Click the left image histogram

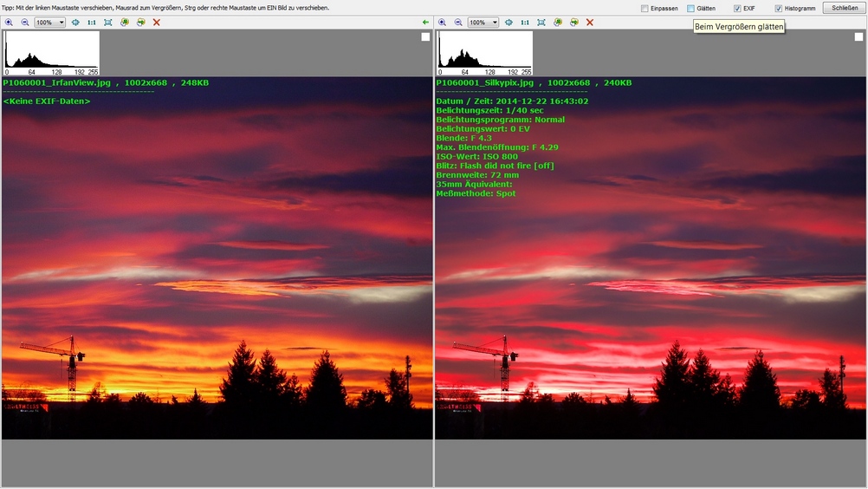pos(51,53)
